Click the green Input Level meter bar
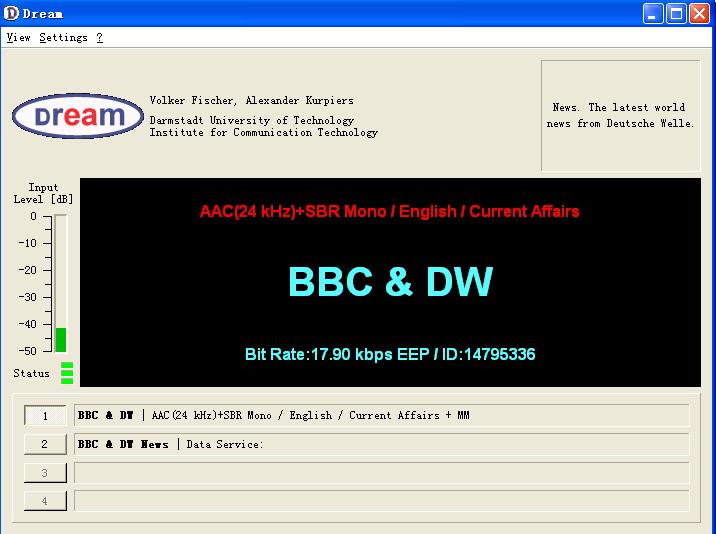 61,339
